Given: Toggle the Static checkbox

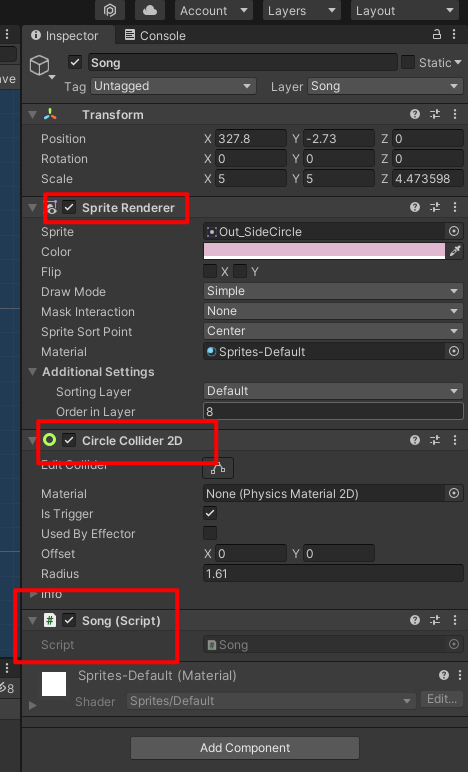Looking at the screenshot, I should click(x=407, y=63).
